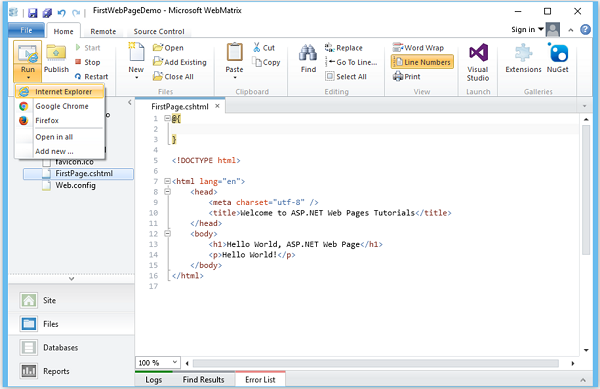Screen dimensions: 600x389
Task: Click the Save All icon
Action: pos(47,13)
